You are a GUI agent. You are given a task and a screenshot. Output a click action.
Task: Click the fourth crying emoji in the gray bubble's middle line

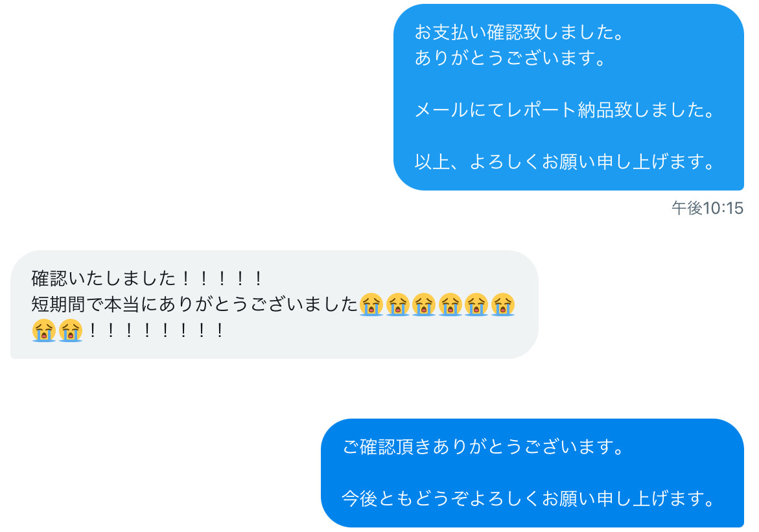pos(450,305)
